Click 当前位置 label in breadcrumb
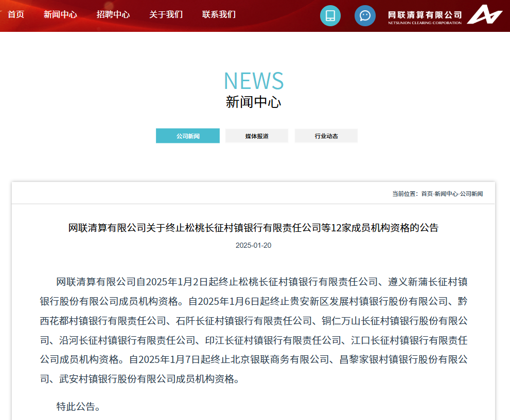The width and height of the screenshot is (510, 420). point(403,194)
